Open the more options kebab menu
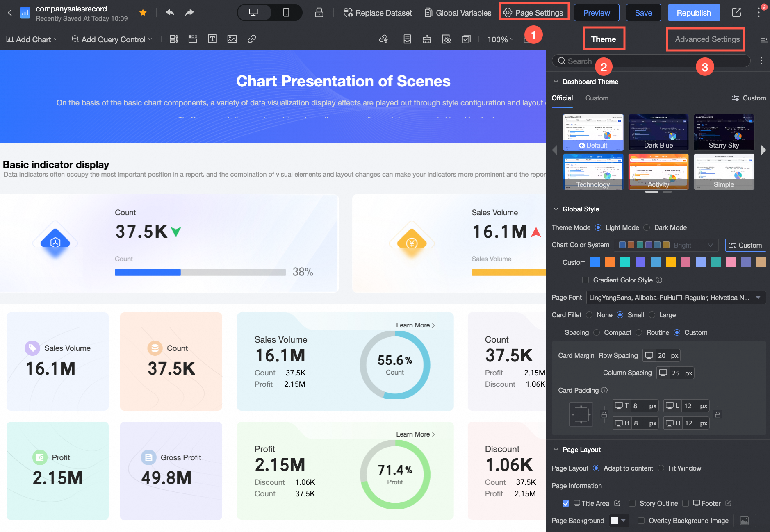The image size is (770, 532). [x=759, y=13]
